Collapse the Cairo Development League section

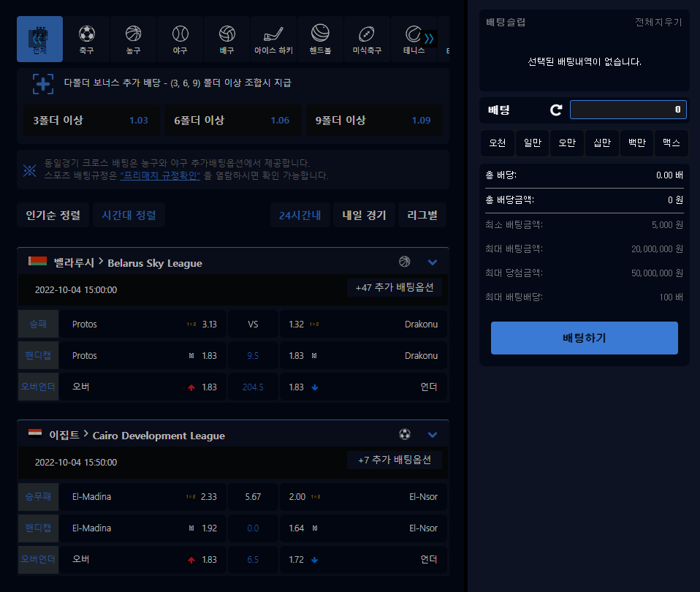point(432,435)
